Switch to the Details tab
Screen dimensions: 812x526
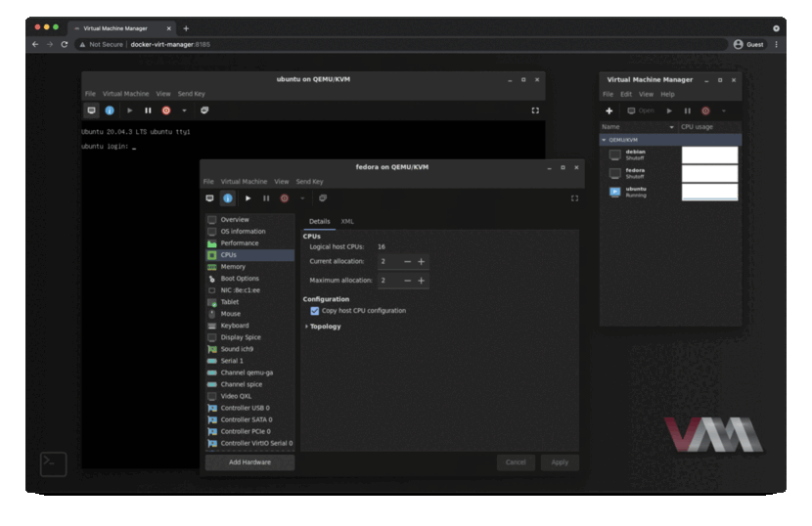click(319, 221)
